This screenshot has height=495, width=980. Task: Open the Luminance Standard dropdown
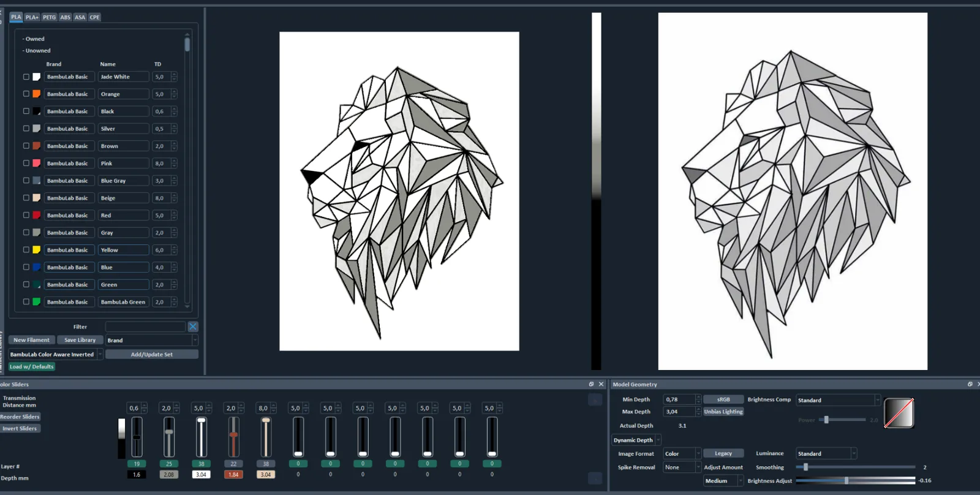point(826,453)
